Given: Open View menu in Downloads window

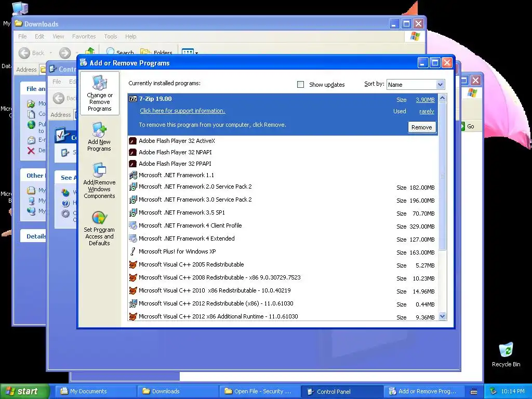Looking at the screenshot, I should (x=58, y=36).
